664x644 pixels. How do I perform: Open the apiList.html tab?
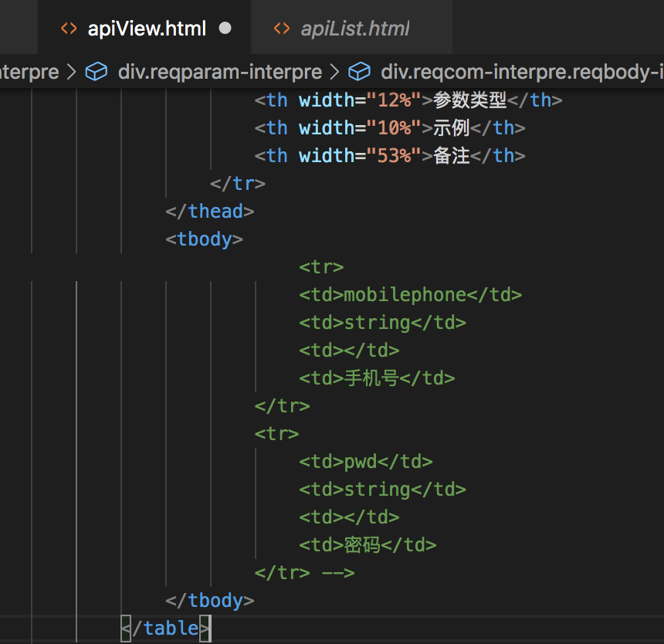pyautogui.click(x=351, y=28)
